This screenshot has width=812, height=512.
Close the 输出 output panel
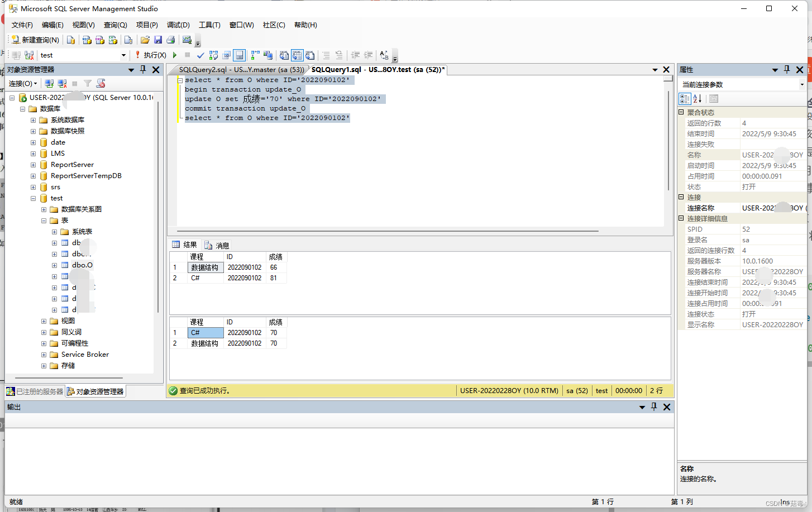[667, 407]
